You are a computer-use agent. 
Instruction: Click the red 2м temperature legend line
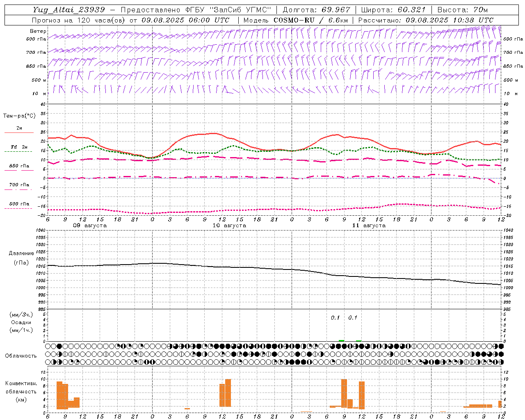pos(19,132)
